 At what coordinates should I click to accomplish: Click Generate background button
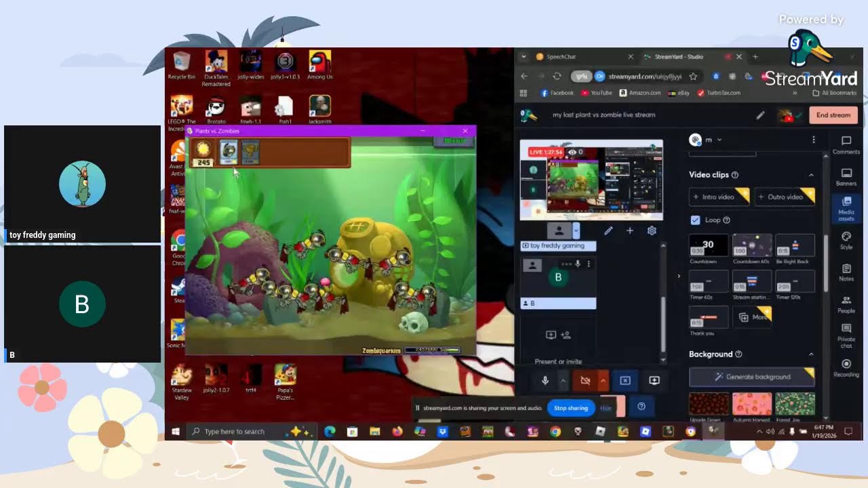tap(752, 377)
